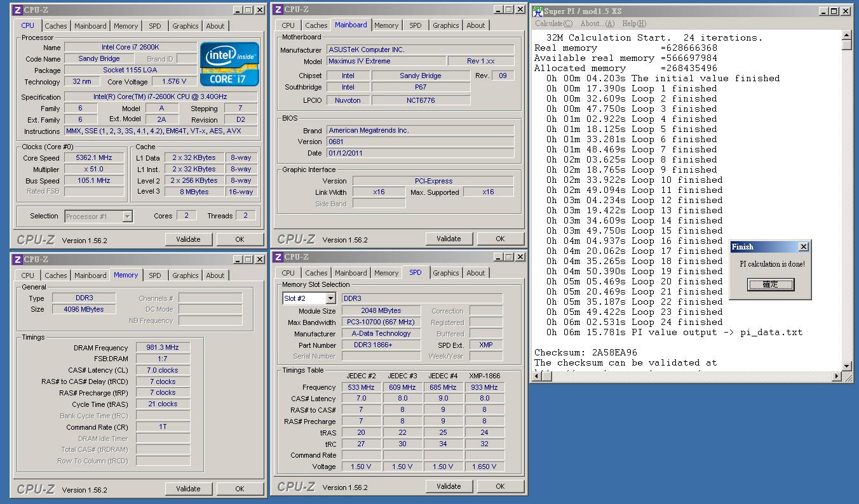Click the Checksum: 2A58EA96 line

pos(586,352)
